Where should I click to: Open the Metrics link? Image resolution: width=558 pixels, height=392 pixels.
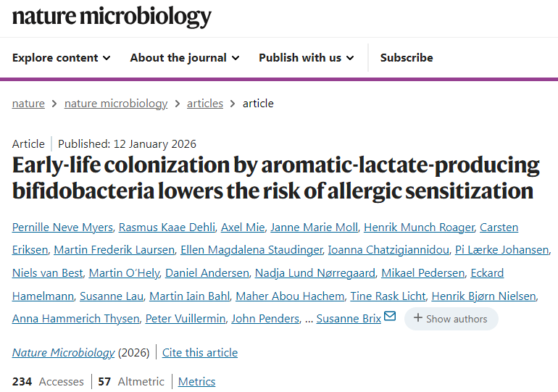coord(196,382)
